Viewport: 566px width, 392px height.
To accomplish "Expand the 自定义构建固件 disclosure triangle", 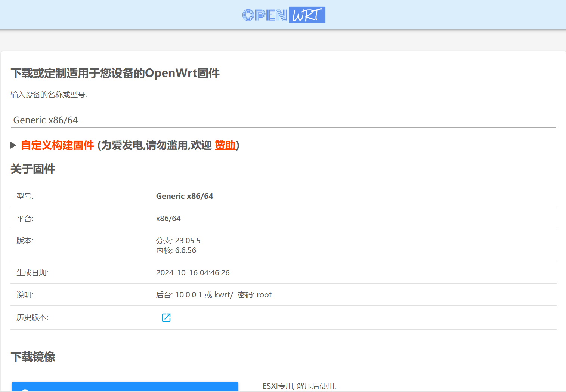I will click(13, 145).
